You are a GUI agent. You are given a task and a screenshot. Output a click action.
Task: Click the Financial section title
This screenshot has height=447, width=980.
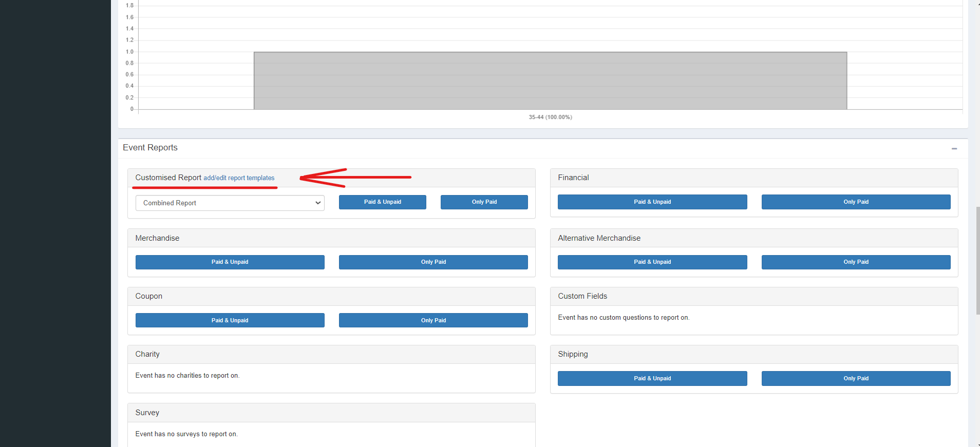pyautogui.click(x=573, y=178)
